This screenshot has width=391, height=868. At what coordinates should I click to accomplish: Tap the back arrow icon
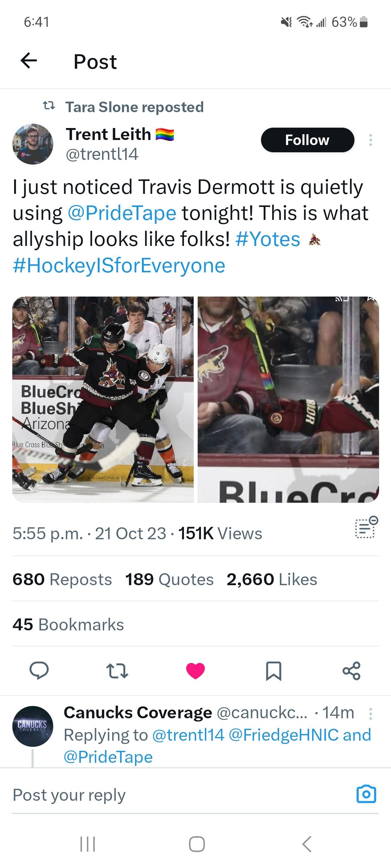(29, 61)
